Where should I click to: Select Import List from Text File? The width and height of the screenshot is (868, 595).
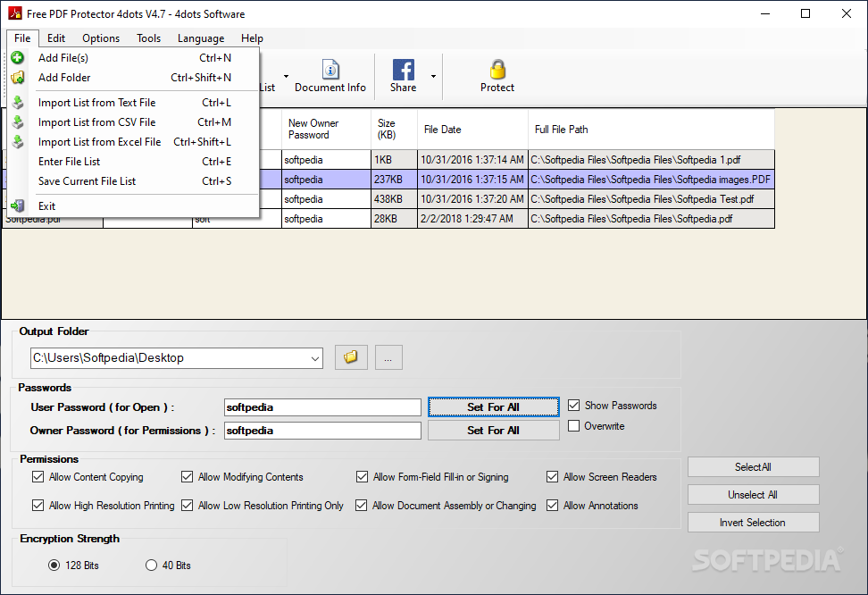pos(133,103)
